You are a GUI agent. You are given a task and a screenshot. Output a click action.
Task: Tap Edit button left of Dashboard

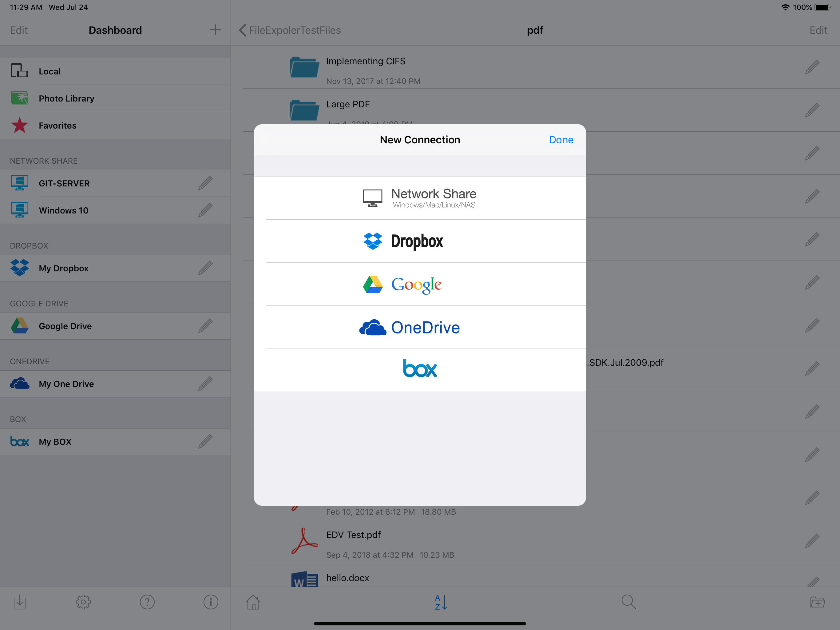tap(19, 30)
